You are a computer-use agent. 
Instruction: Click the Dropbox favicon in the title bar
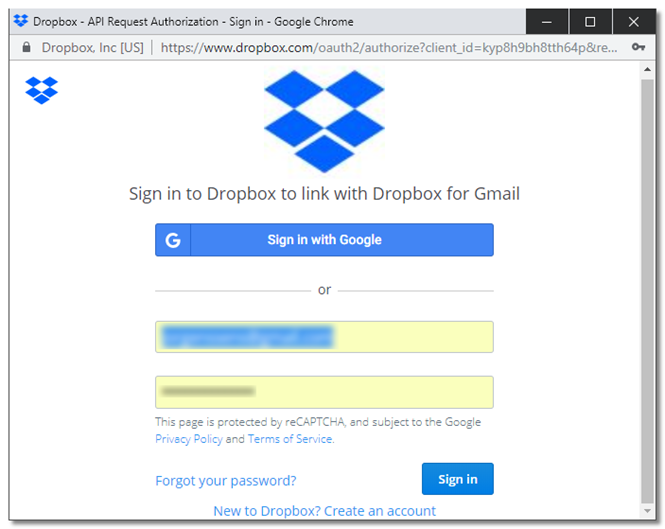(x=21, y=21)
